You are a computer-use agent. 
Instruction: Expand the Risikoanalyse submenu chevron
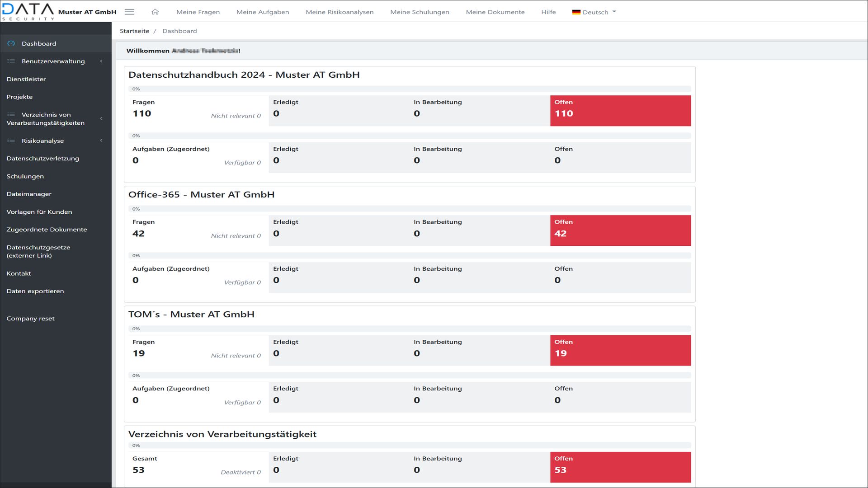pos(101,141)
